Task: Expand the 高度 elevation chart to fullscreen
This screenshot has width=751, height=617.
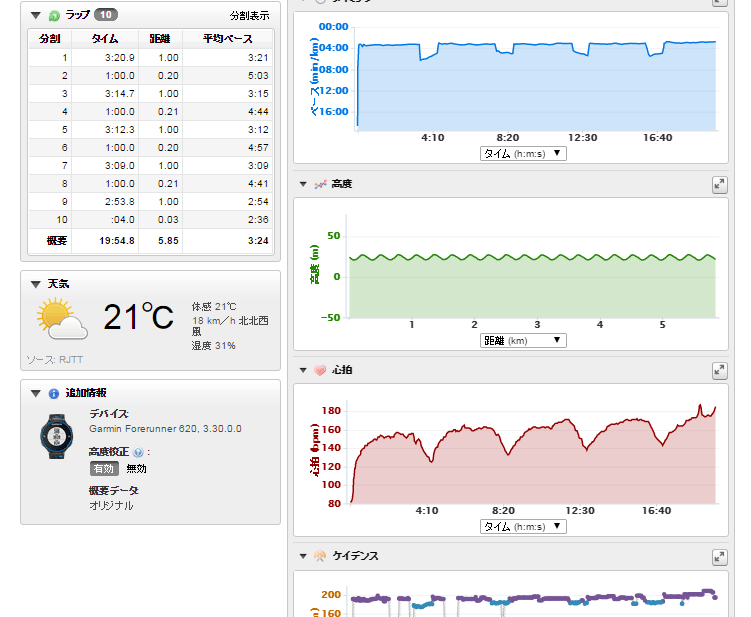Action: [718, 185]
